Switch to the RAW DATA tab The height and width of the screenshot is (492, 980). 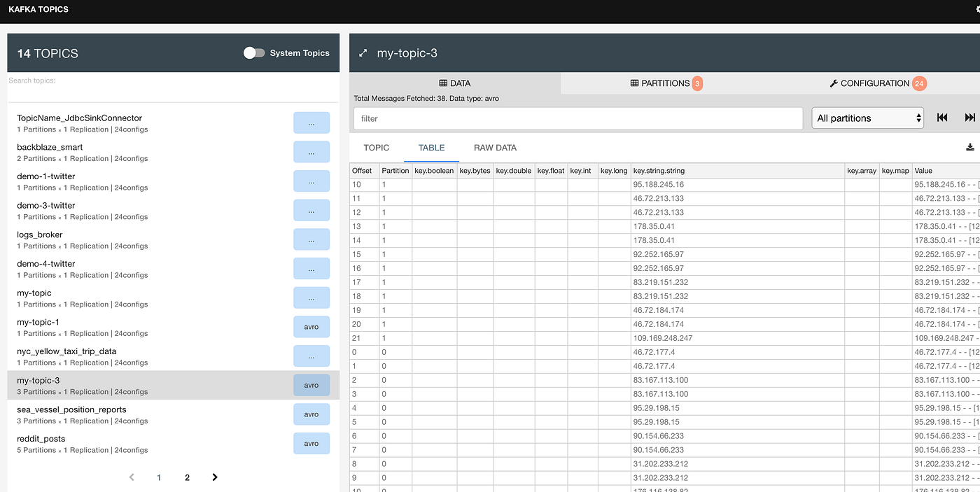pos(495,148)
